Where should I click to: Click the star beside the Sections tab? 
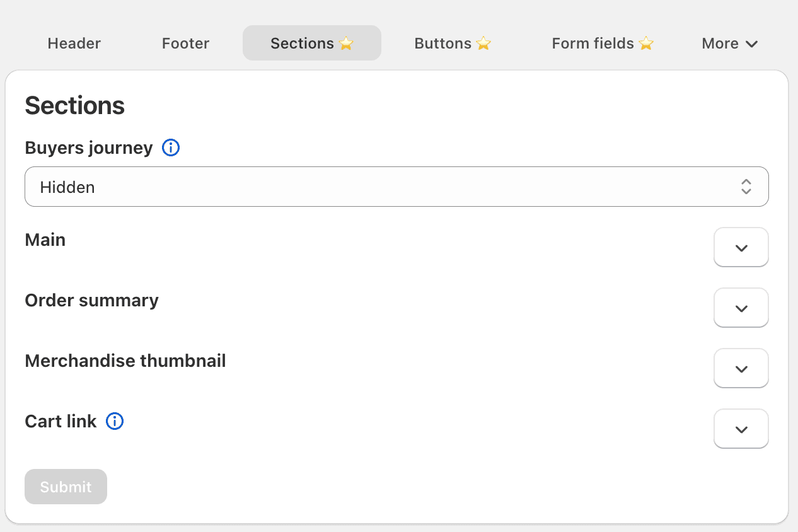[346, 43]
